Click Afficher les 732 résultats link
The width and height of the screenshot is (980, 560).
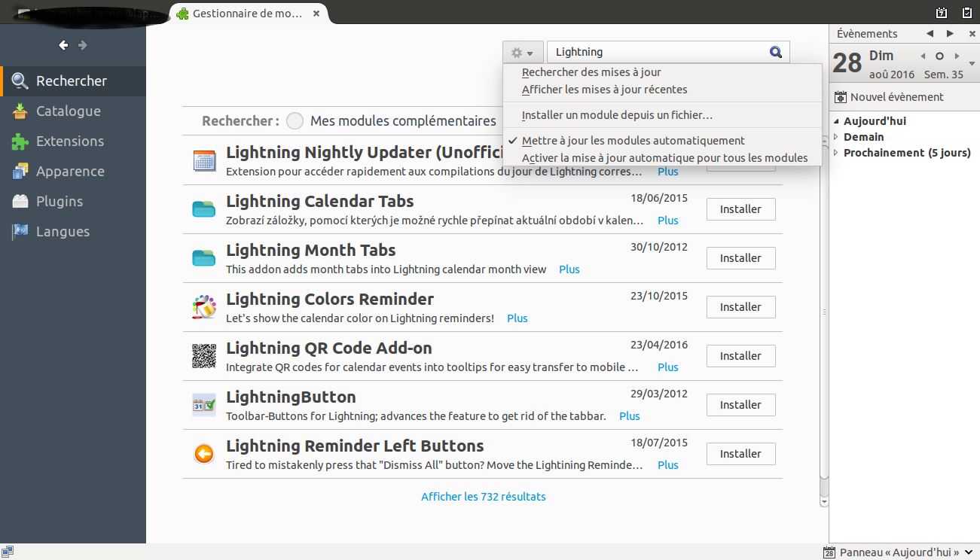pos(484,497)
